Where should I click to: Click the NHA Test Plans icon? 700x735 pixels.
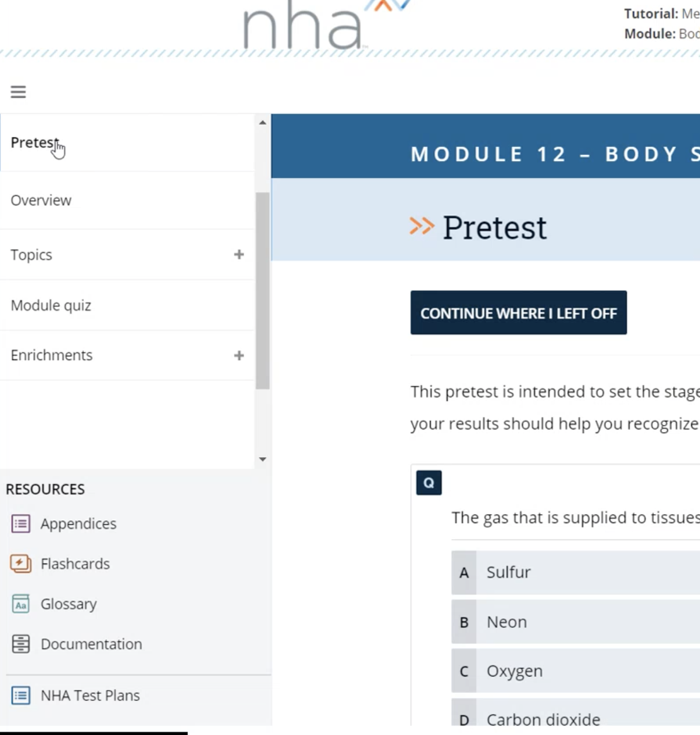click(x=20, y=695)
